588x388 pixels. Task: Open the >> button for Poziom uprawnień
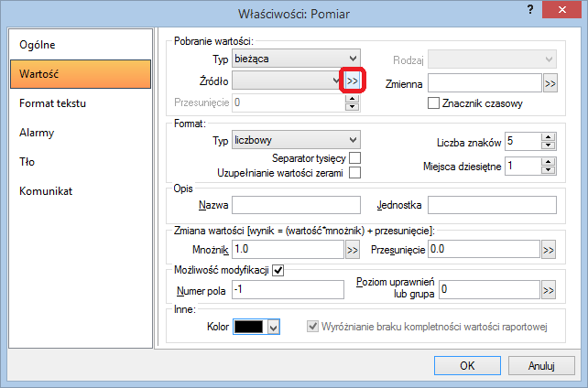tap(549, 290)
